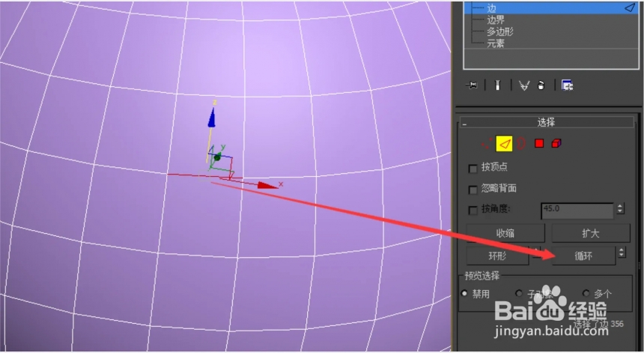Switch to Vertex selection icon

487,143
